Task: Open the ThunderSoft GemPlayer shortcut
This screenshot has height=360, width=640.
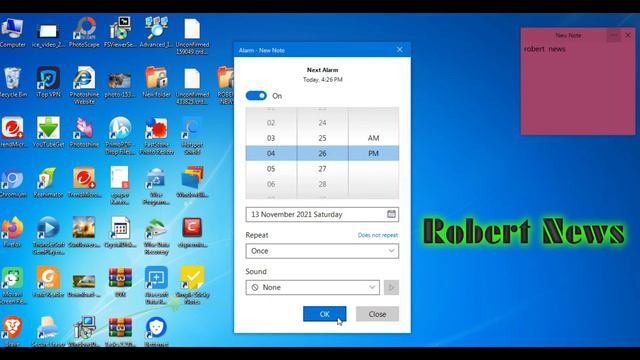Action: (x=48, y=235)
